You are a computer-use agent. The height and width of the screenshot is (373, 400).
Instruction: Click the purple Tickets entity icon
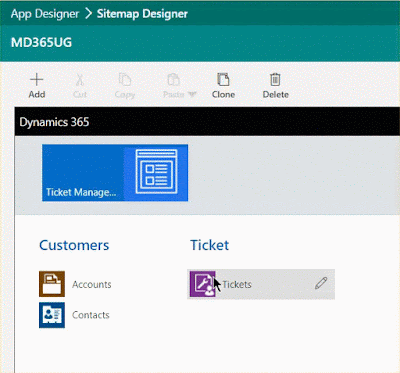point(203,284)
